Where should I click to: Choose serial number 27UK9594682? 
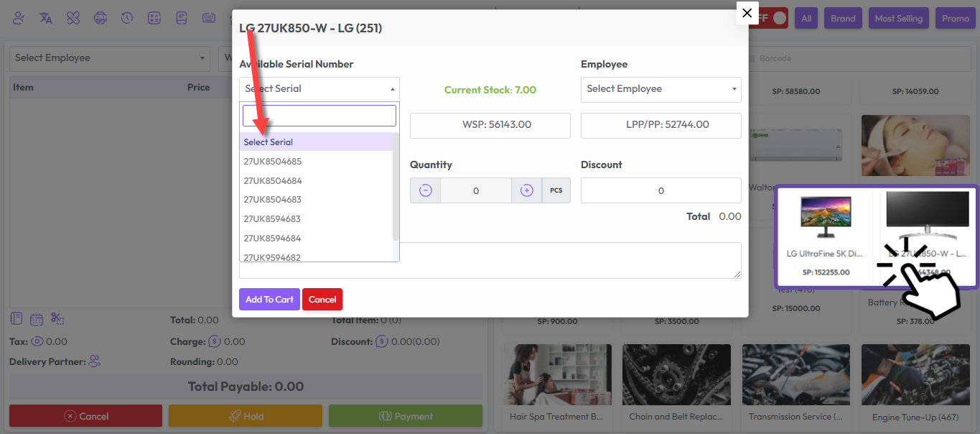(316, 255)
